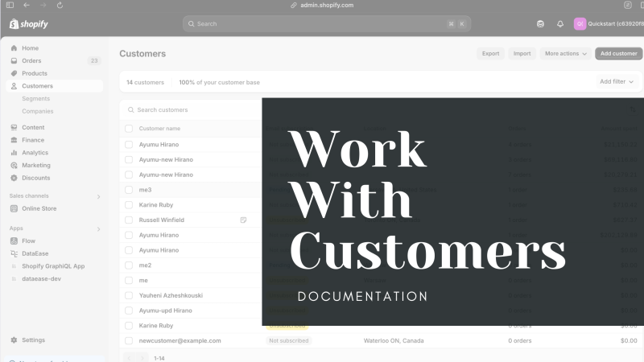Click the DataEase app icon
This screenshot has width=644, height=362.
(x=14, y=253)
